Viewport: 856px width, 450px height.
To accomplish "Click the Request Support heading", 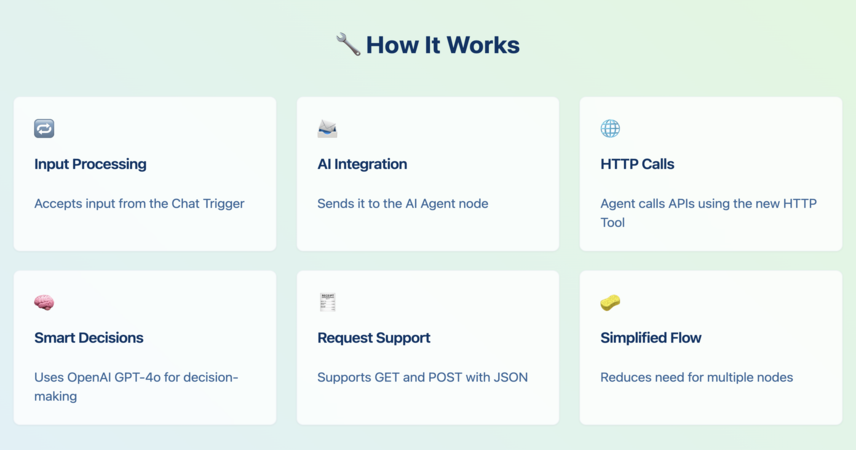I will pyautogui.click(x=373, y=338).
